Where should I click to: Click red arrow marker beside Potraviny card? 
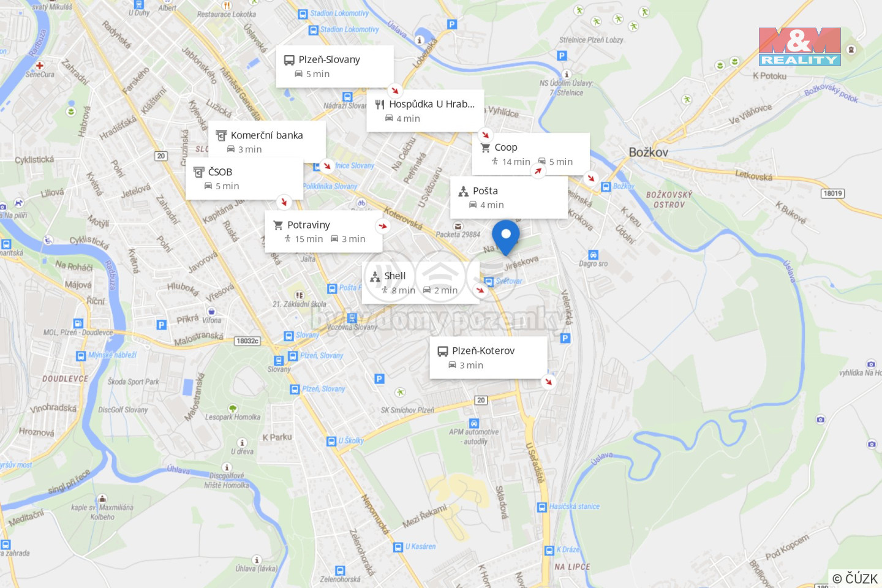point(383,226)
